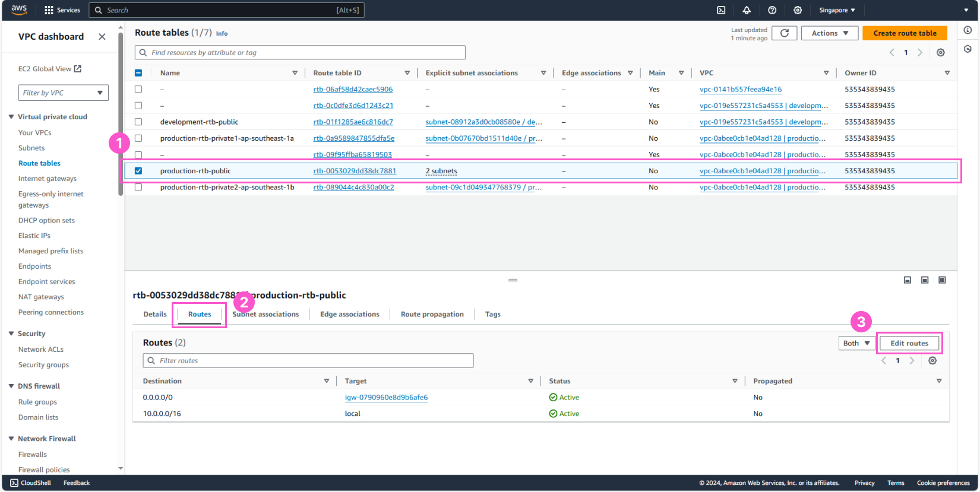Viewport: 980px width, 492px height.
Task: Switch to the Details tab
Action: [155, 315]
